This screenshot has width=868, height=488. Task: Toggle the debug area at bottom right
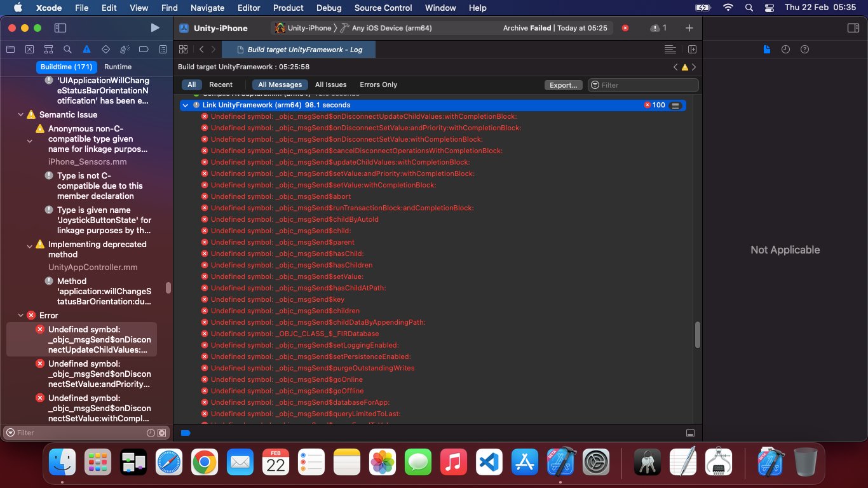690,433
